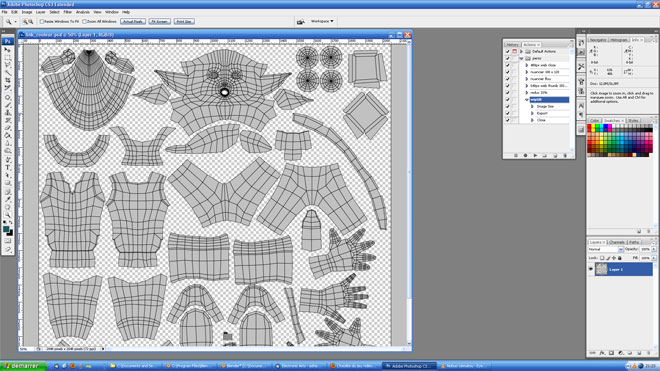Expand the Image Size action step
The width and height of the screenshot is (660, 371).
click(532, 107)
